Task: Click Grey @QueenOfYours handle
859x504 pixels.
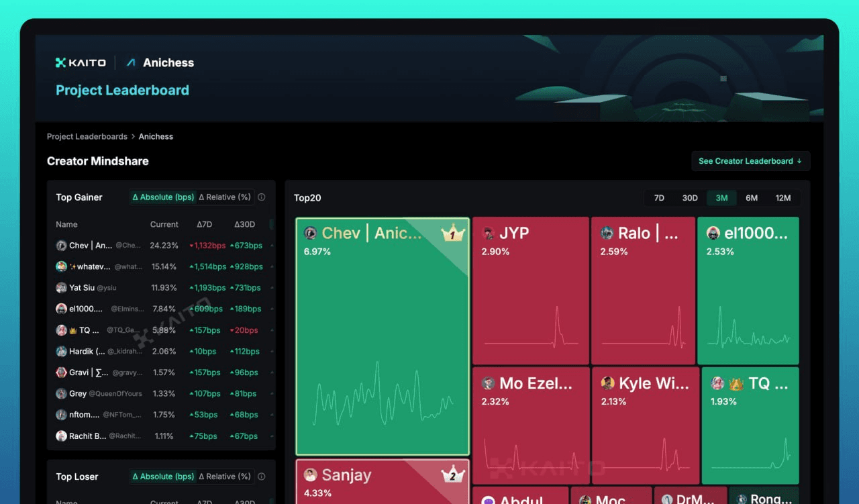Action: tap(116, 394)
